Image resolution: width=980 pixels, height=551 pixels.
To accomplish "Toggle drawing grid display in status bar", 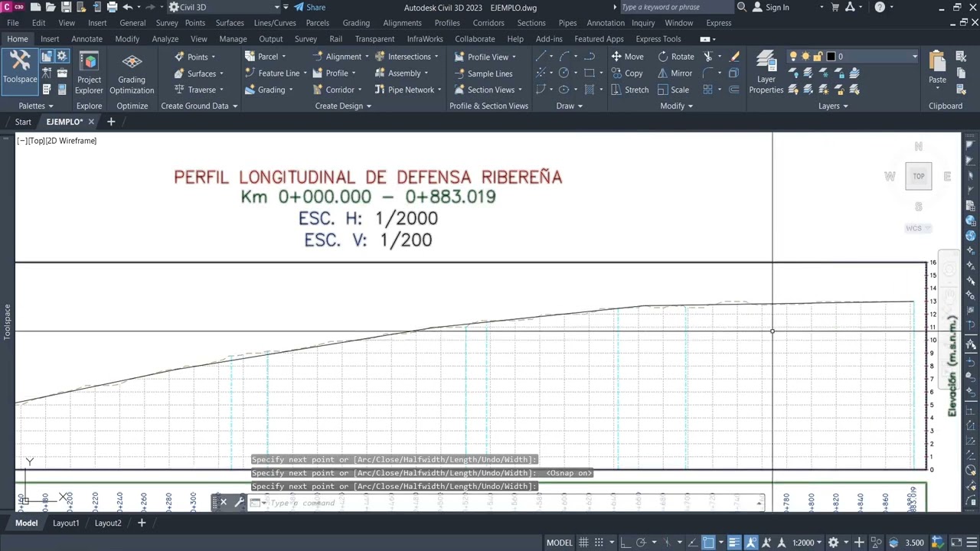I will click(584, 543).
